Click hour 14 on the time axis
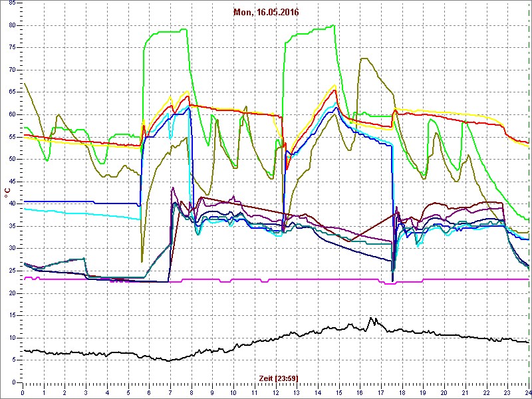 (318, 392)
